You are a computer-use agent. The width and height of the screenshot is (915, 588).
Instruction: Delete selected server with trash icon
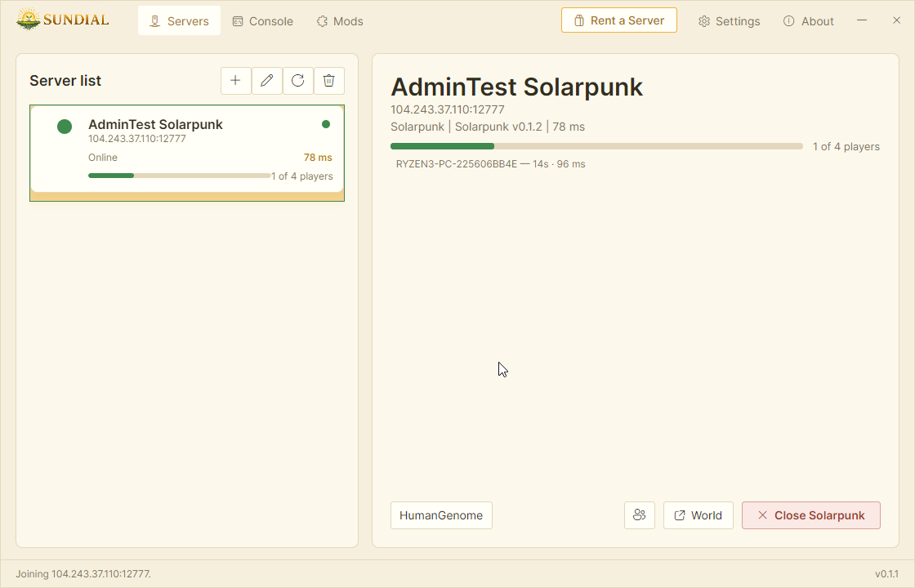pos(329,81)
